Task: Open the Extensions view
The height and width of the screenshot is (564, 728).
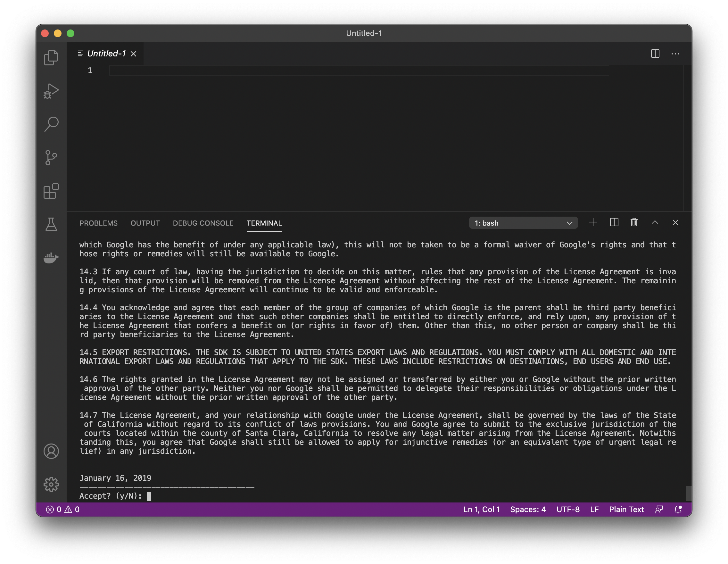Action: [x=51, y=191]
